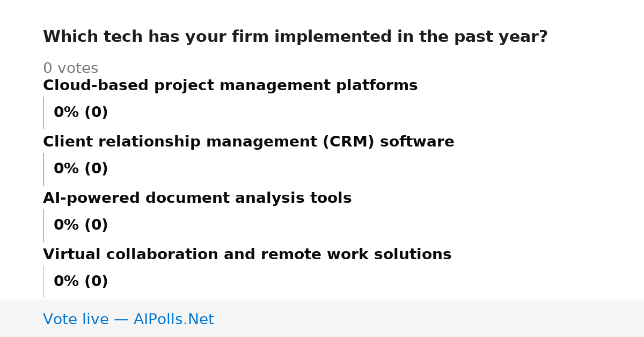
Task: Click the word AIPolls.Net in footer
Action: tap(173, 320)
